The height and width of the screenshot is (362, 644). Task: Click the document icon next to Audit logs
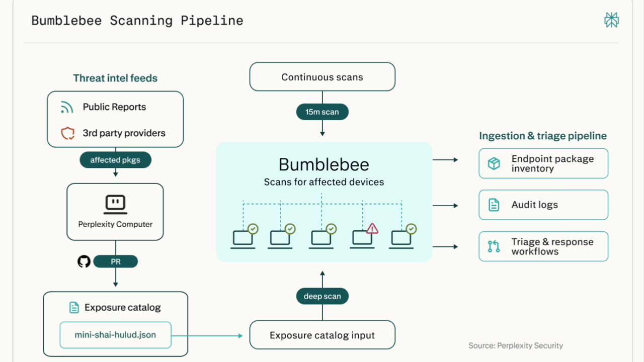tap(494, 205)
